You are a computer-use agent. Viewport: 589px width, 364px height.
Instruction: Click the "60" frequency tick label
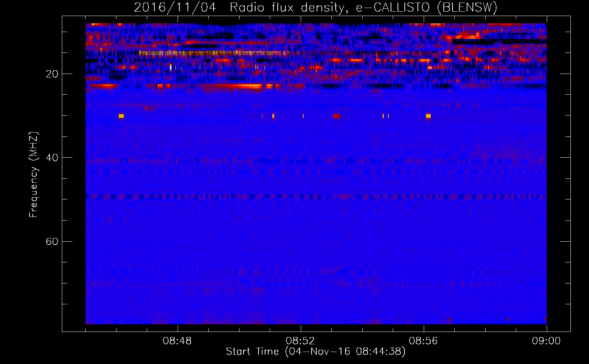tap(52, 241)
